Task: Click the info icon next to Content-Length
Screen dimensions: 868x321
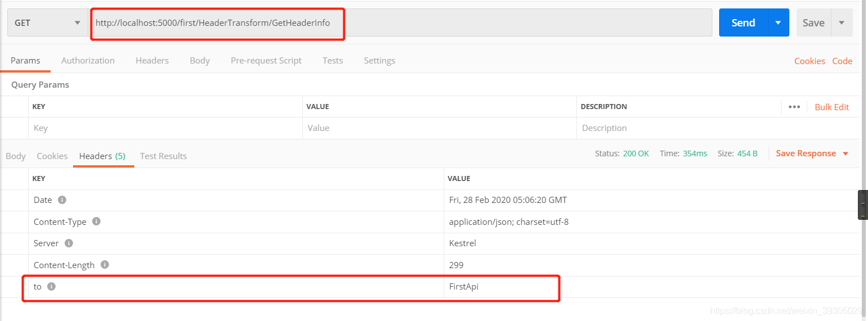Action: tap(104, 265)
